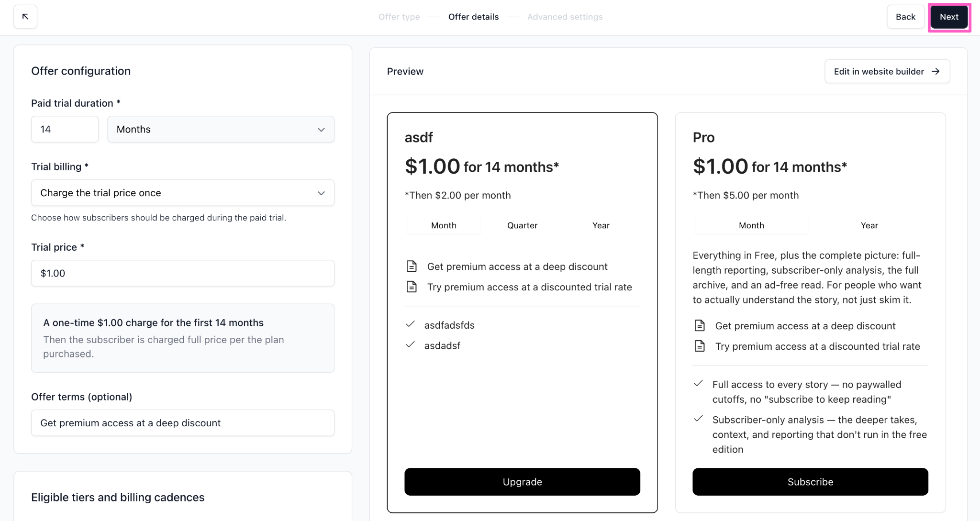Click the chevron on Charge the trial price once
Image resolution: width=980 pixels, height=521 pixels.
pos(321,193)
